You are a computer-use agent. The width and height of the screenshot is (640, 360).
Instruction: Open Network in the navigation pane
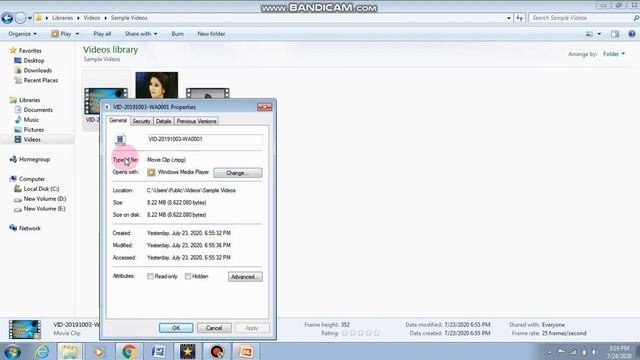click(x=29, y=228)
